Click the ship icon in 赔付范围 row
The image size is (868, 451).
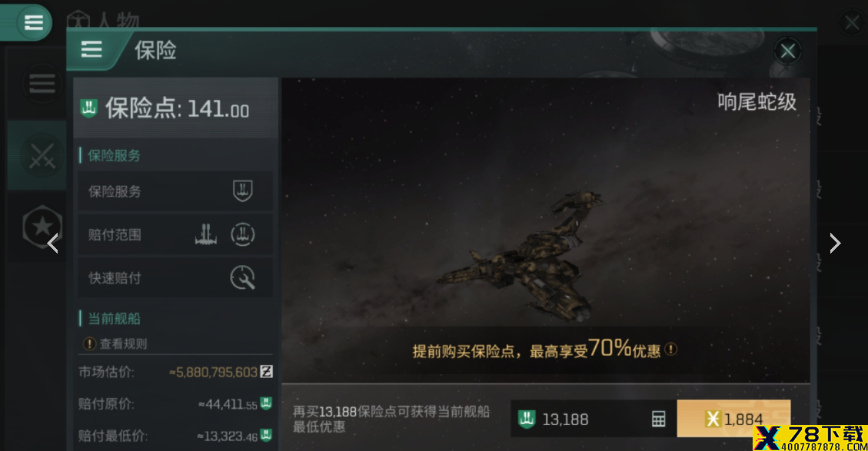pyautogui.click(x=206, y=234)
